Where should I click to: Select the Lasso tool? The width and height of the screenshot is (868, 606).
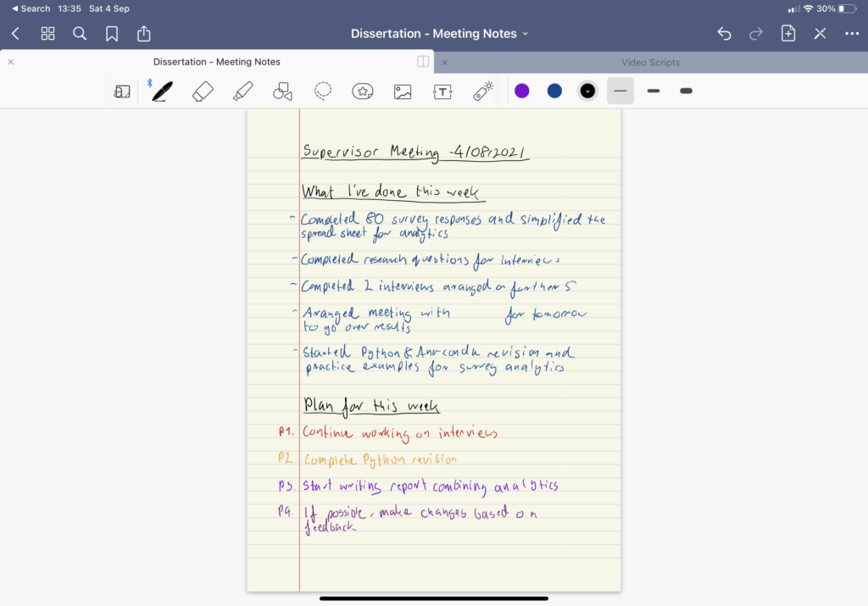[322, 91]
